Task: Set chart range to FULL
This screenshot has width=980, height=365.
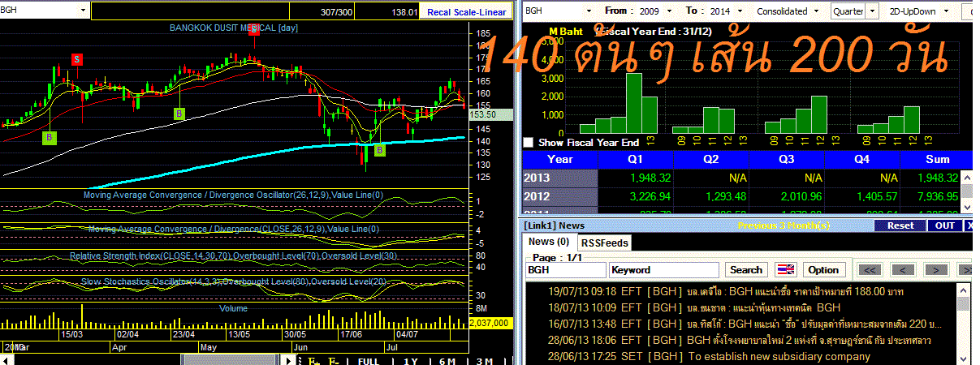Action: click(x=369, y=360)
